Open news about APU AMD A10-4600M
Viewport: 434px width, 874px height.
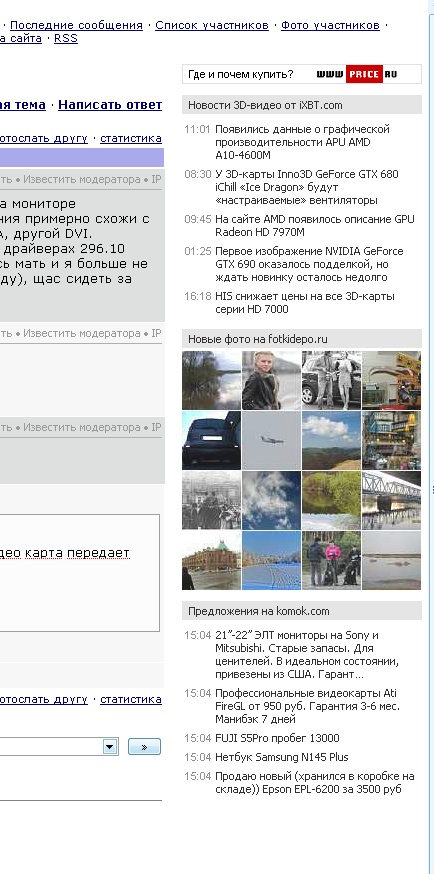pyautogui.click(x=303, y=142)
